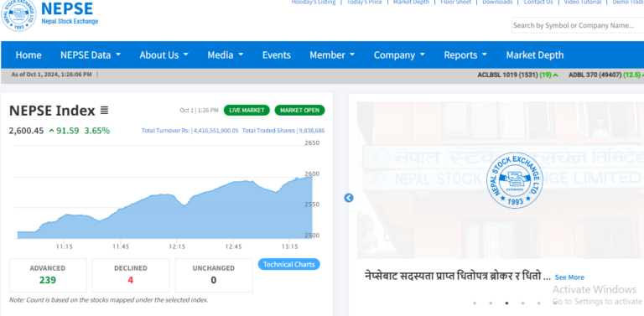Click the NEPSE logo emblem

pyautogui.click(x=18, y=15)
